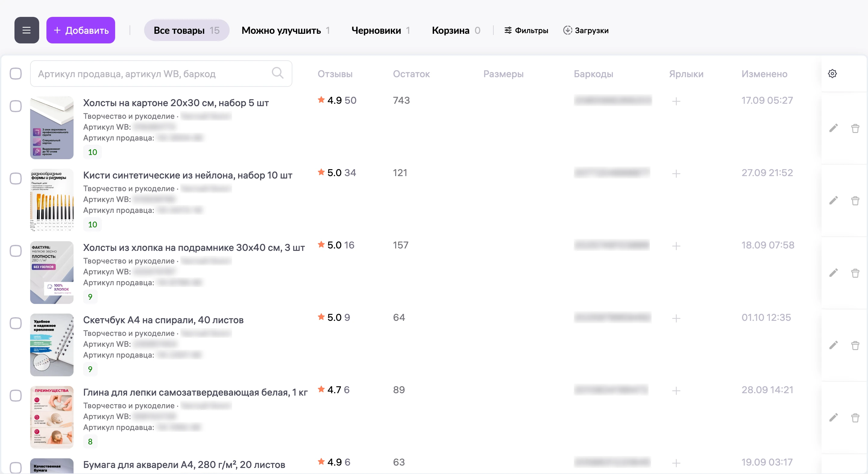Delete the Скетчбук А4 product
The image size is (868, 474).
(855, 345)
